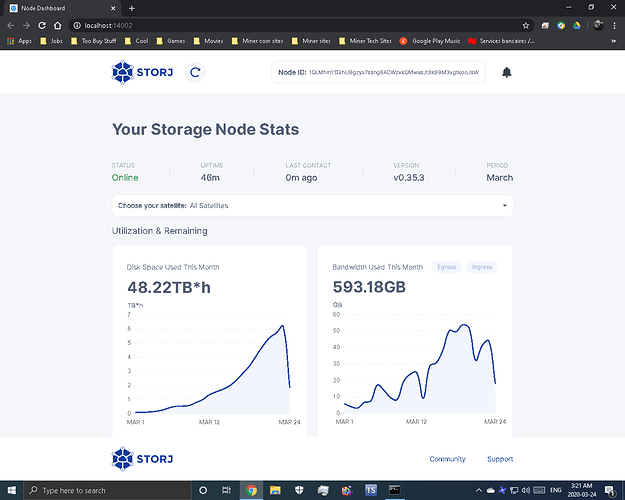Open the Support link in the footer
Screen dimensions: 625x500
(x=500, y=459)
